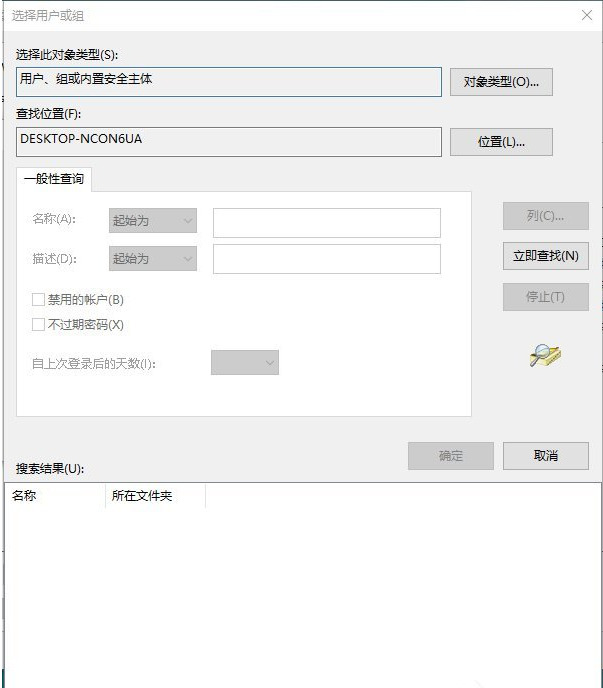The image size is (603, 688).
Task: Click the 列(C)... button
Action: (545, 216)
